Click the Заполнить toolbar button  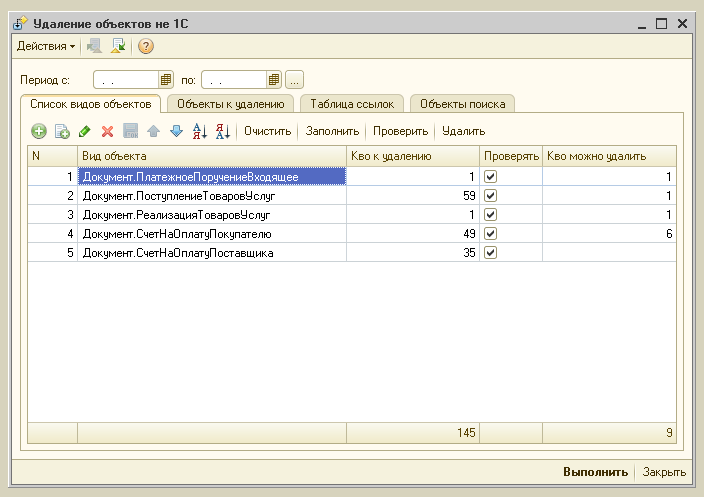pyautogui.click(x=332, y=131)
